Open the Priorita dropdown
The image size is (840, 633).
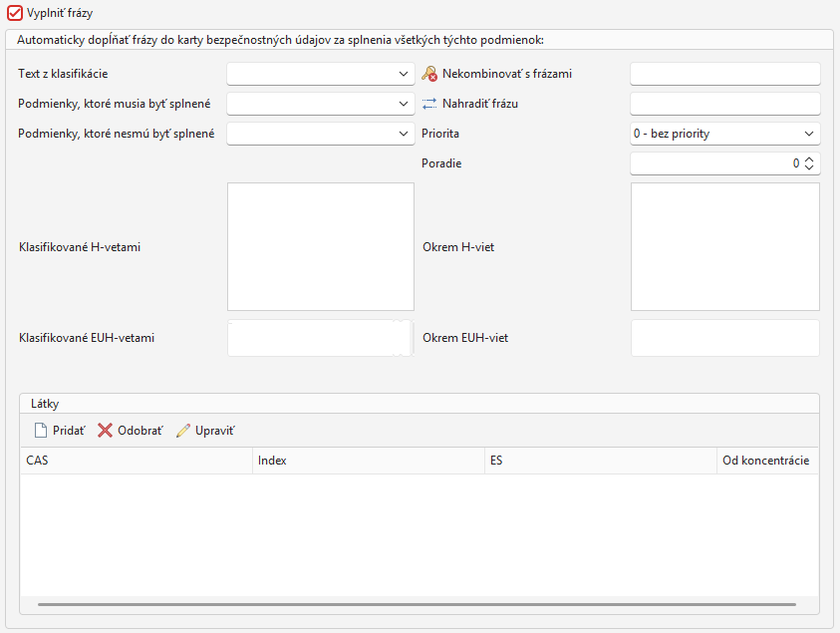724,134
